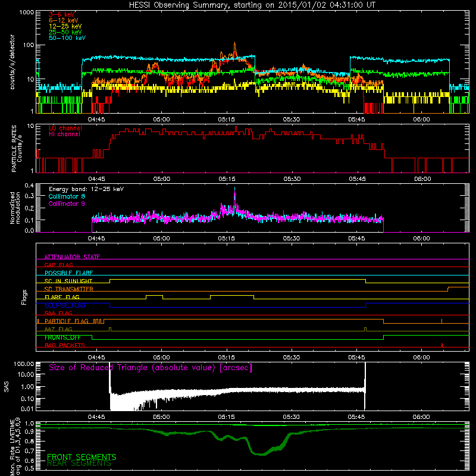This screenshot has width=476, height=476.
Task: Click the SC_TRANSMITTER flag label
Action: pyautogui.click(x=69, y=289)
